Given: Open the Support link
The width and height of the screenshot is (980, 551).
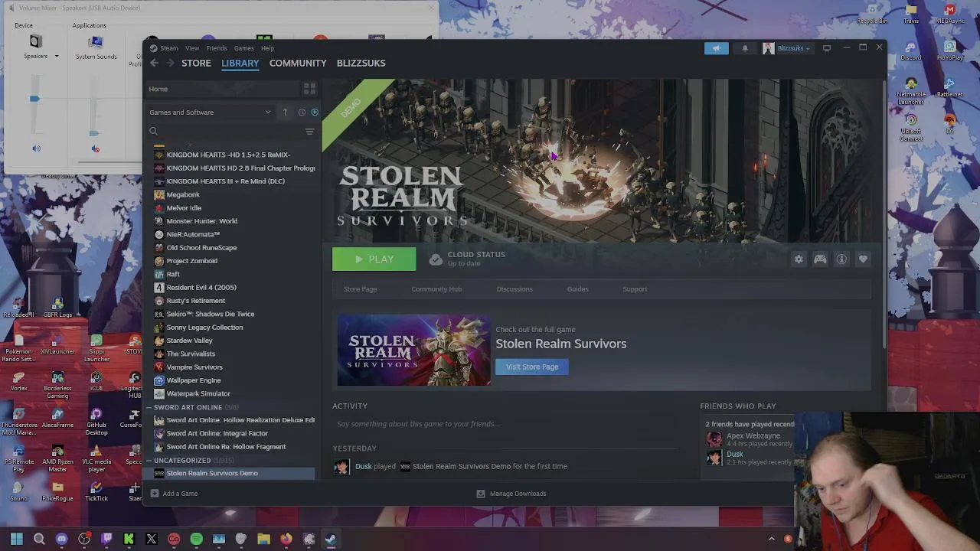Looking at the screenshot, I should (x=635, y=289).
